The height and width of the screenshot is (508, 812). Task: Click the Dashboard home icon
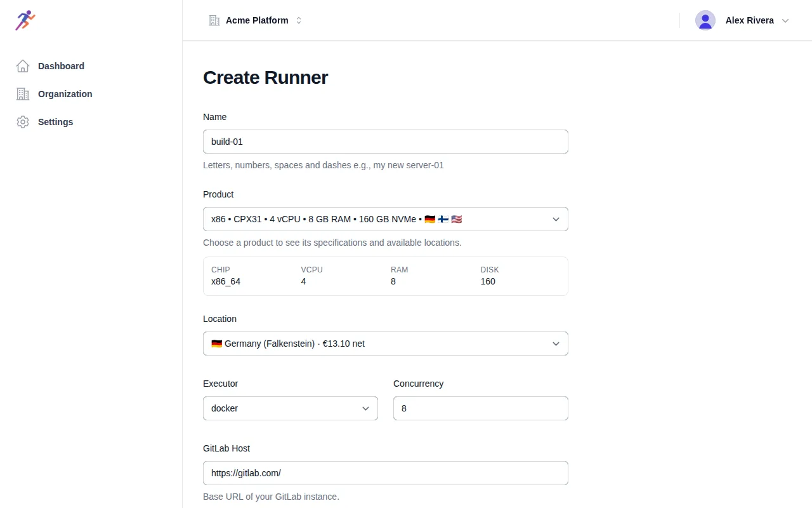(23, 66)
